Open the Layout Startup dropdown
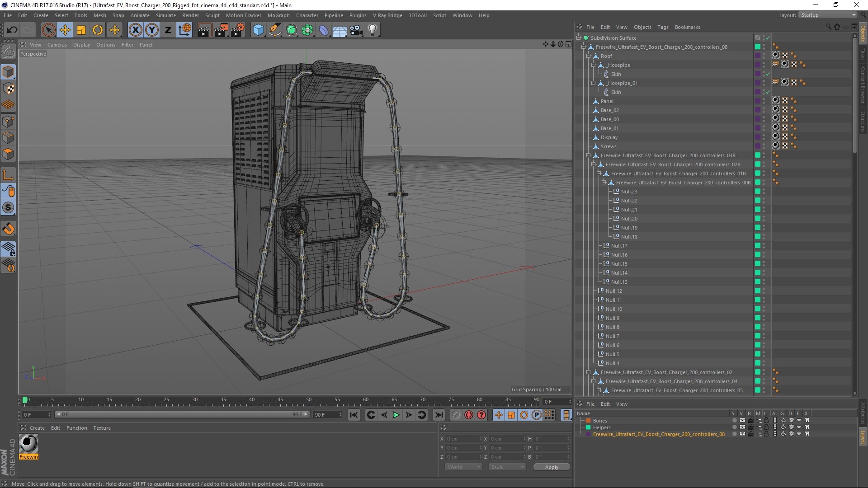Viewport: 868px width, 488px height. [x=828, y=15]
